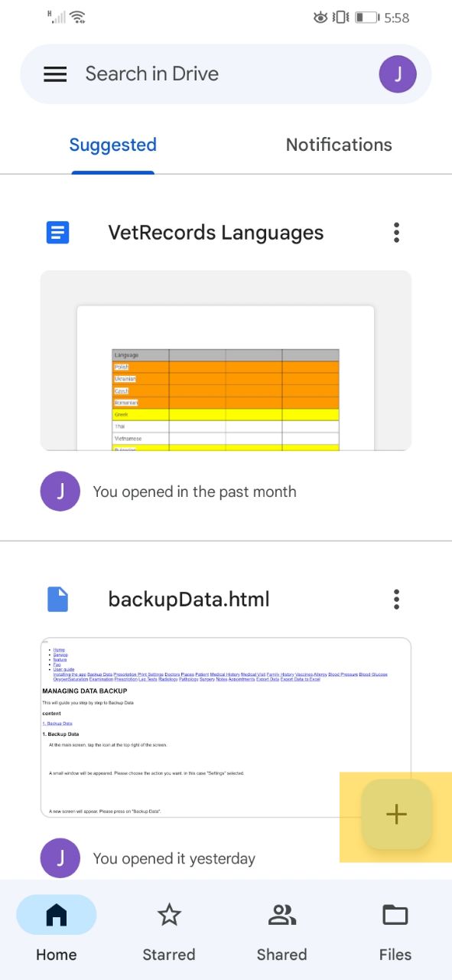Image resolution: width=452 pixels, height=980 pixels.
Task: Click the blue file icon beside backupData.html
Action: (58, 599)
